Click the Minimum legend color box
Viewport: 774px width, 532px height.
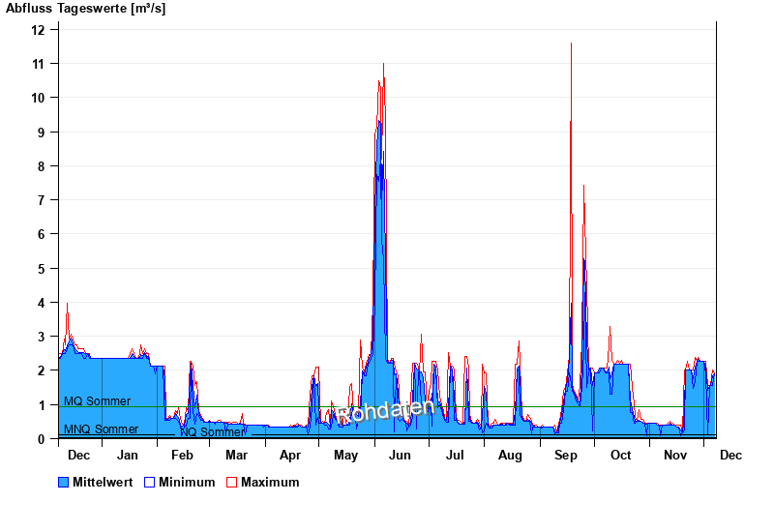click(149, 482)
